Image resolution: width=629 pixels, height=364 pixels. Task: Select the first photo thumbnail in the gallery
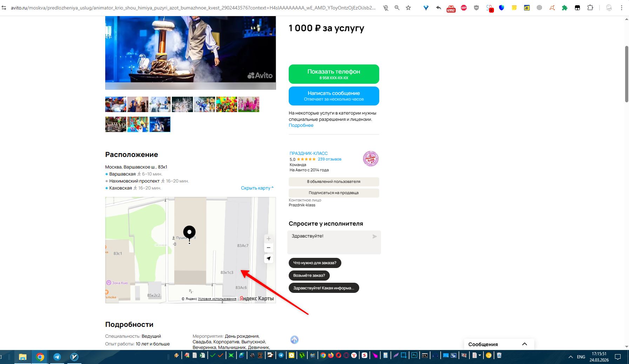(116, 104)
